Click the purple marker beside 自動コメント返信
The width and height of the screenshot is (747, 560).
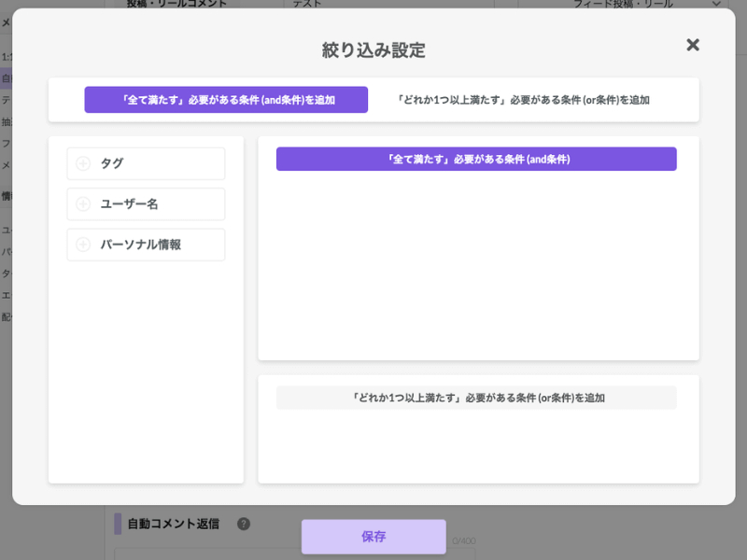coord(118,524)
